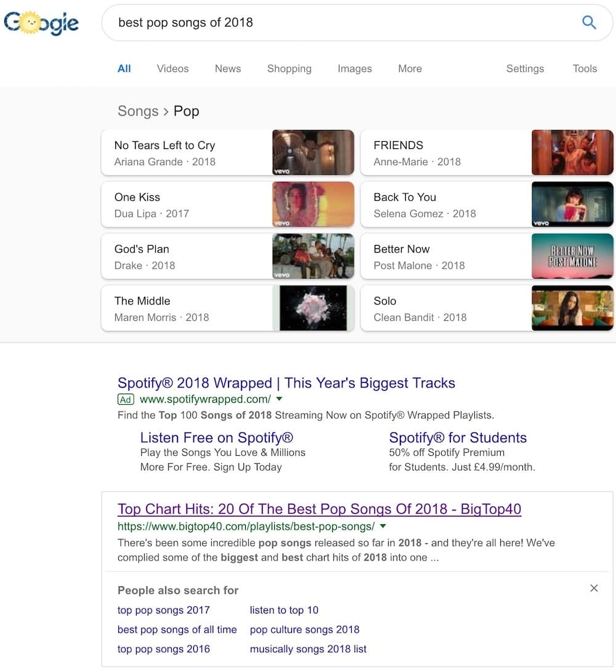Click the Songs breadcrumb label
The image size is (616, 672).
tap(138, 111)
